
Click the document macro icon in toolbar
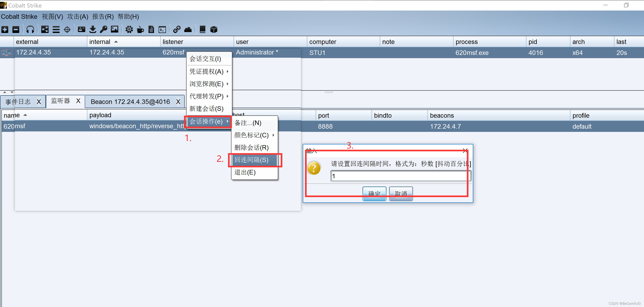[151, 30]
